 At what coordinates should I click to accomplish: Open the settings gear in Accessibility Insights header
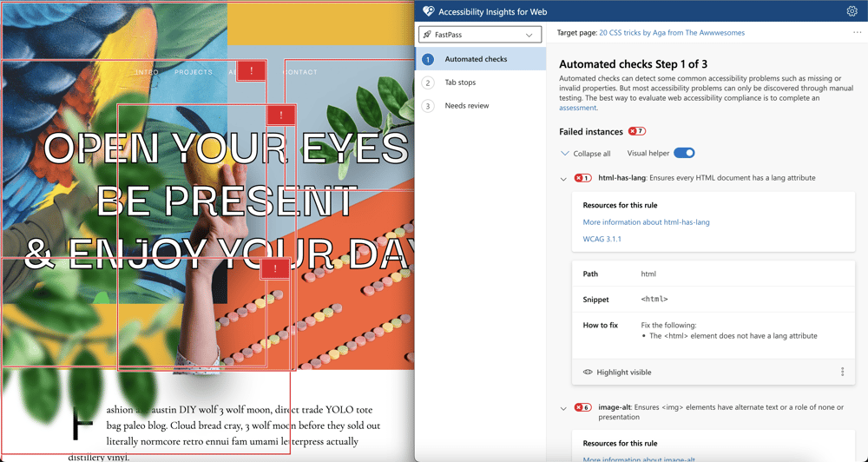(852, 11)
